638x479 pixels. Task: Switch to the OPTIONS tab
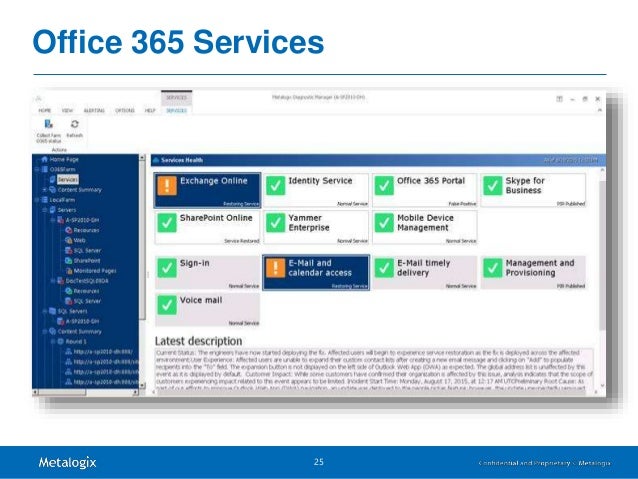pyautogui.click(x=125, y=111)
